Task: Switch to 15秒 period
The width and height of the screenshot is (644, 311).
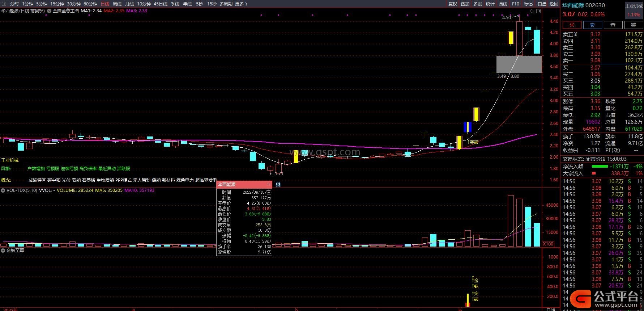Action: [x=212, y=4]
